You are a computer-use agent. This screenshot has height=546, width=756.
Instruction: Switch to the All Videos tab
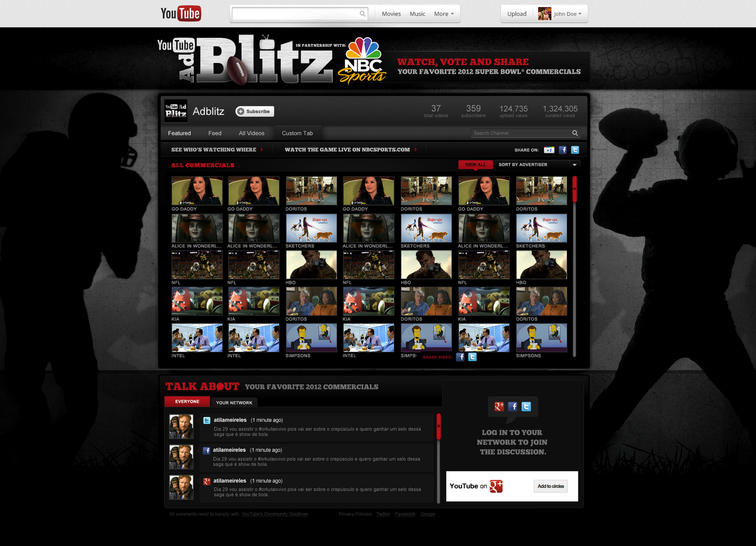(x=252, y=133)
